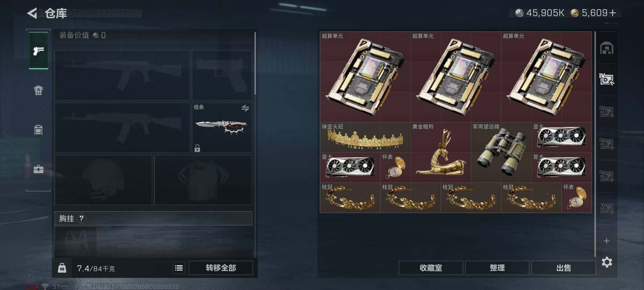Open the briefcase safe-box sidebar icon
Screen dimensions: 644x290
(x=38, y=169)
